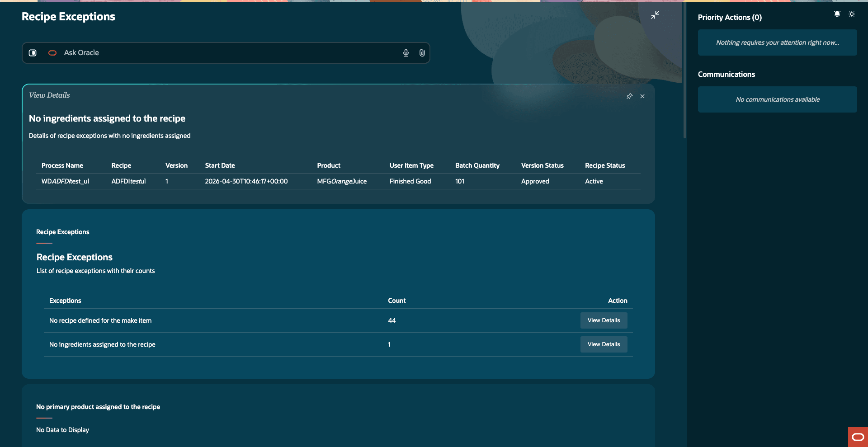Viewport: 868px width, 447px height.
Task: Select the ADFDItestul recipe cell
Action: tap(128, 181)
